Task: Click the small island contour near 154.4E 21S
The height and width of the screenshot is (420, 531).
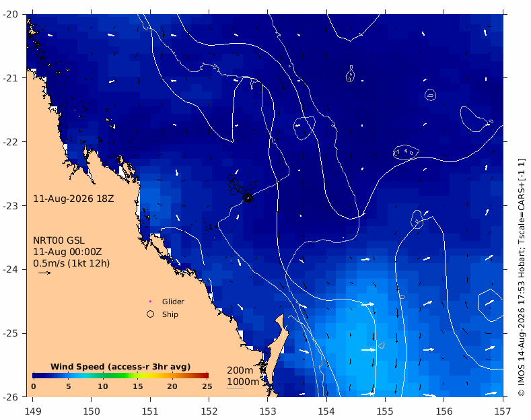Action: click(x=351, y=75)
